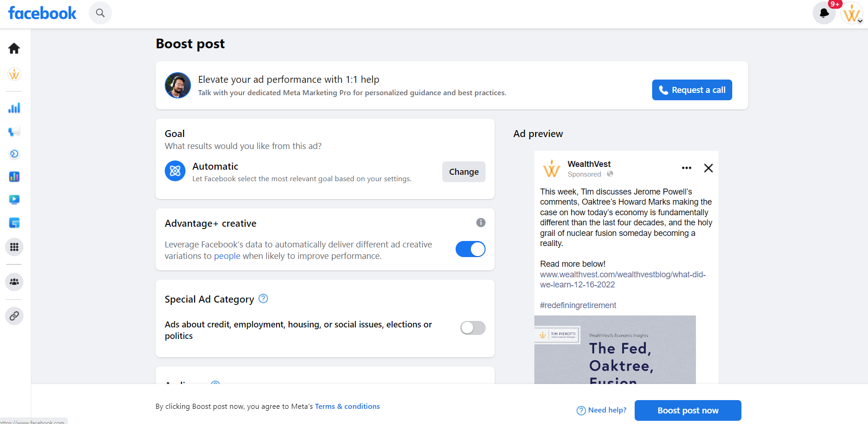Open the video play sidebar icon
868x424 pixels.
[14, 200]
